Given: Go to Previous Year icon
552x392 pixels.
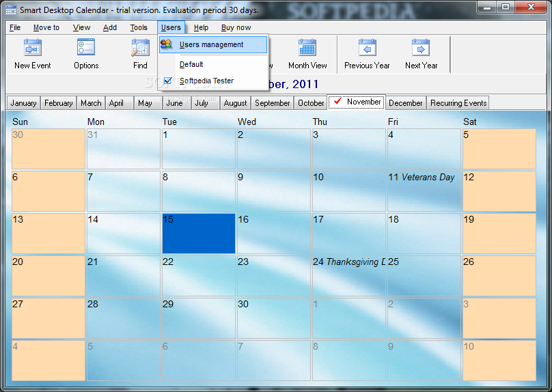Looking at the screenshot, I should tap(367, 48).
